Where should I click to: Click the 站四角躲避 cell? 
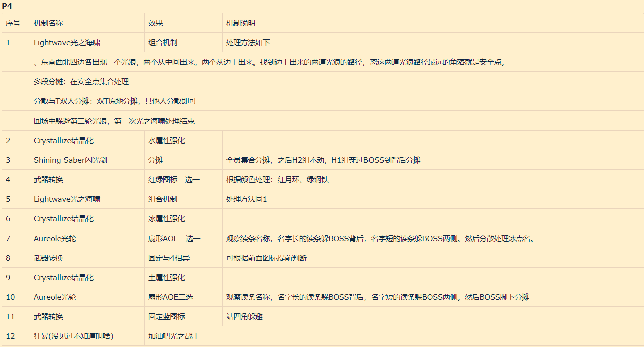[244, 317]
